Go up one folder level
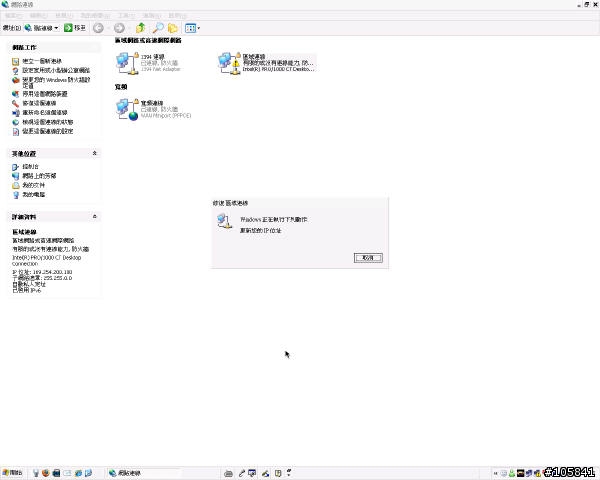This screenshot has height=480, width=600. (140, 28)
